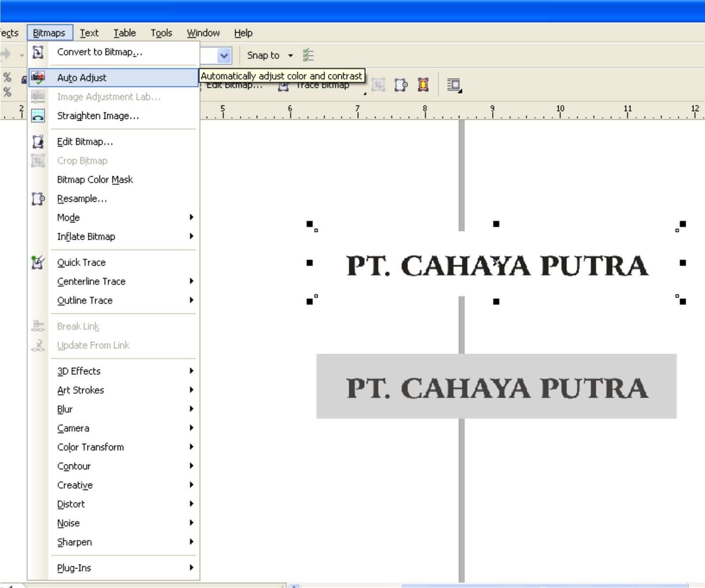705x588 pixels.
Task: Click the grayed-out Crop Bitmap icon
Action: [38, 160]
